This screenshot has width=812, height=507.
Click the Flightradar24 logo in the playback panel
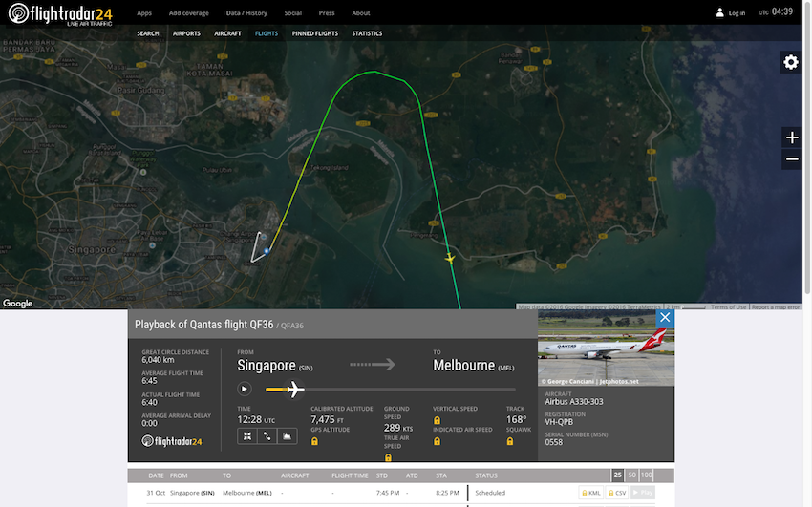(x=171, y=441)
